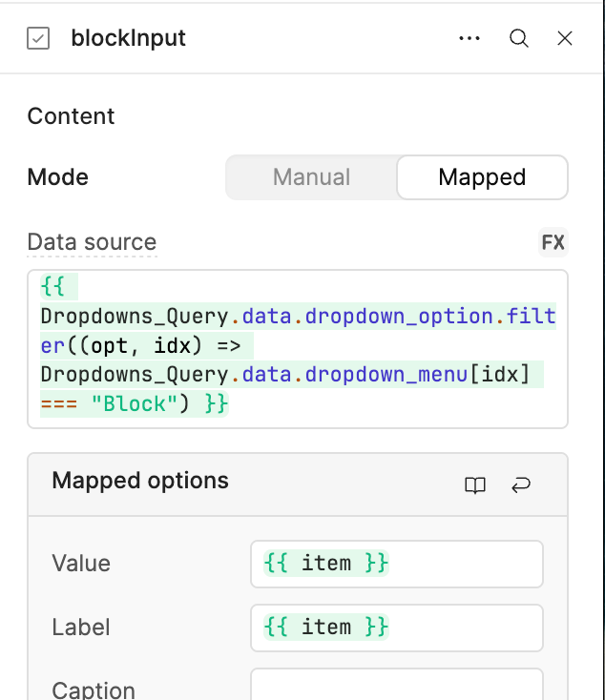Viewport: 605px width, 700px height.
Task: Open the book documentation icon in Mapped options
Action: pyautogui.click(x=474, y=485)
